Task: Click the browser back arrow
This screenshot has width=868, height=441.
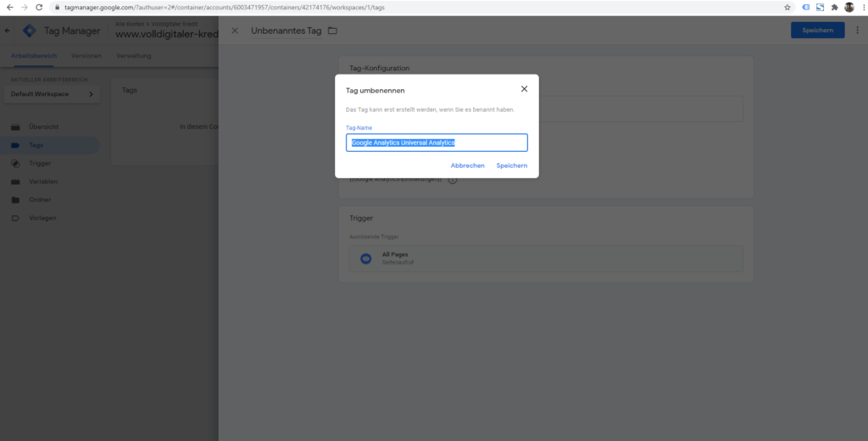Action: (x=9, y=7)
